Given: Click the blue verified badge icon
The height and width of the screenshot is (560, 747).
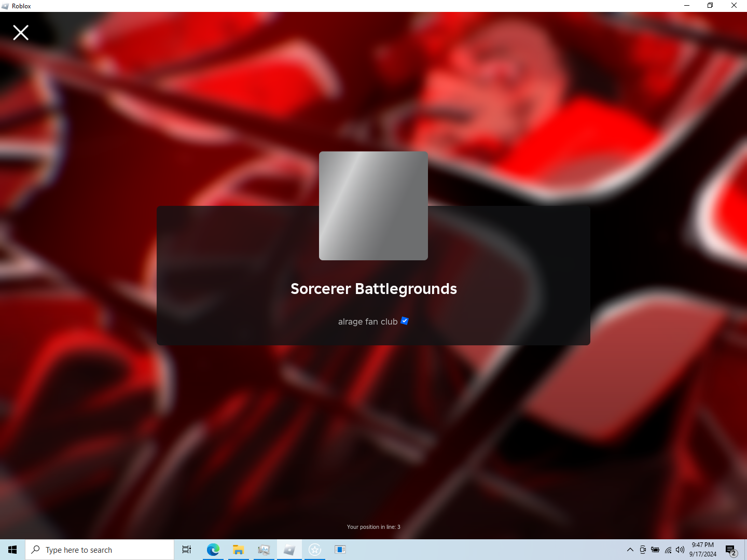Looking at the screenshot, I should point(405,321).
